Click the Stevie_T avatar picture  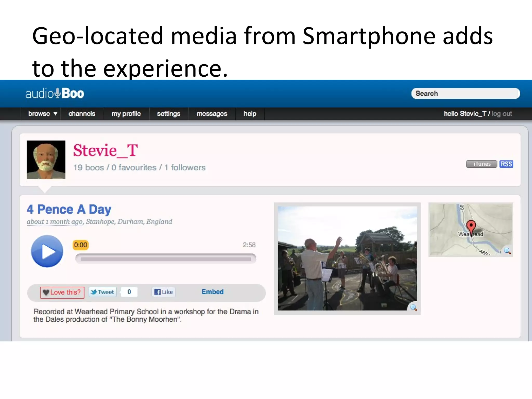click(x=46, y=160)
